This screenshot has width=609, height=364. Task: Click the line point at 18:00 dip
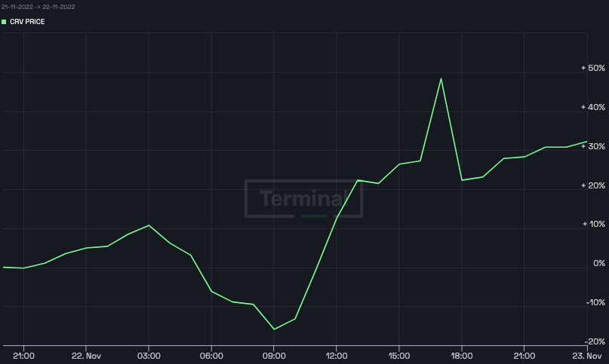point(462,180)
